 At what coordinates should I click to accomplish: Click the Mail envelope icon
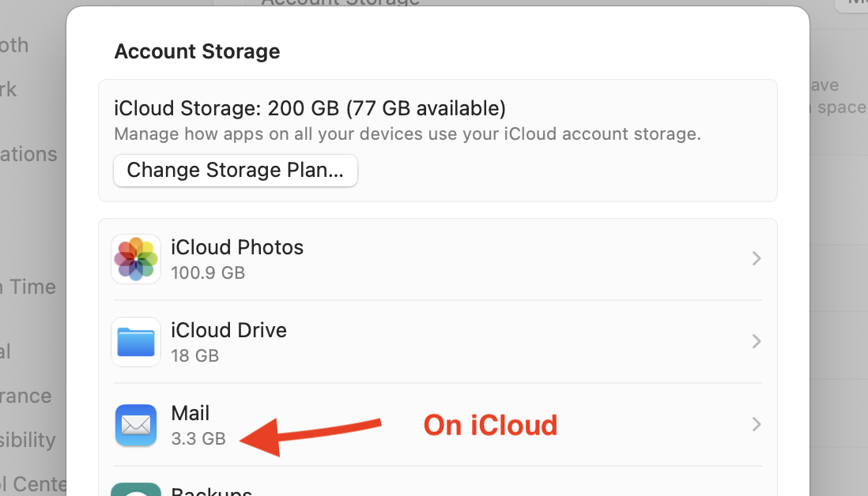tap(137, 425)
